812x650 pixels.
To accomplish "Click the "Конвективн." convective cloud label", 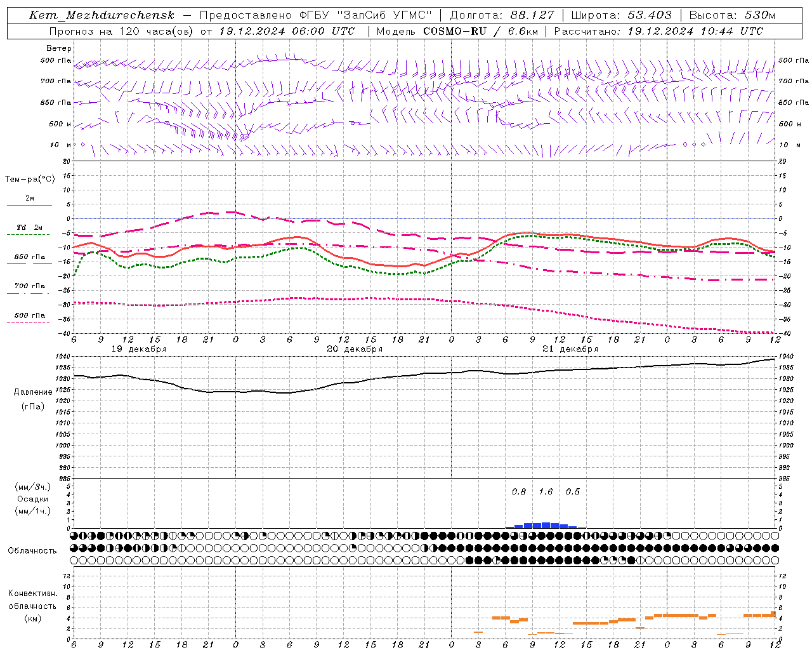I will [x=33, y=594].
